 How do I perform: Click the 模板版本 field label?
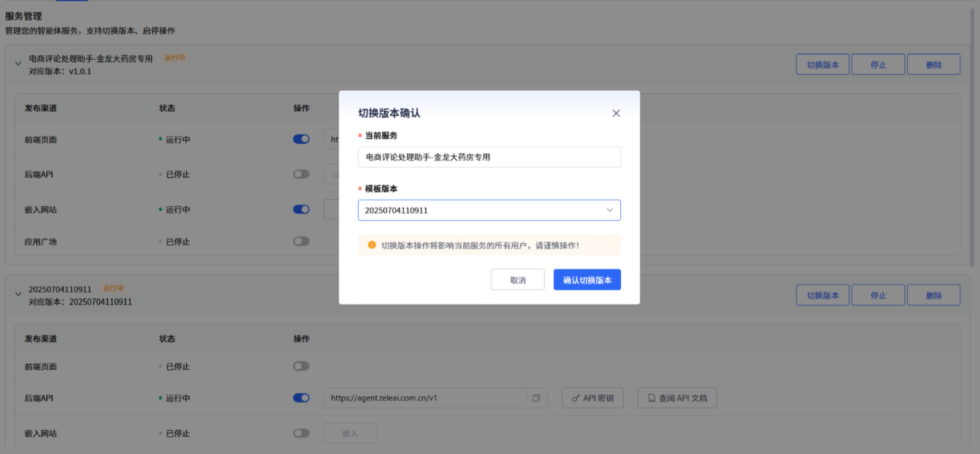[381, 189]
